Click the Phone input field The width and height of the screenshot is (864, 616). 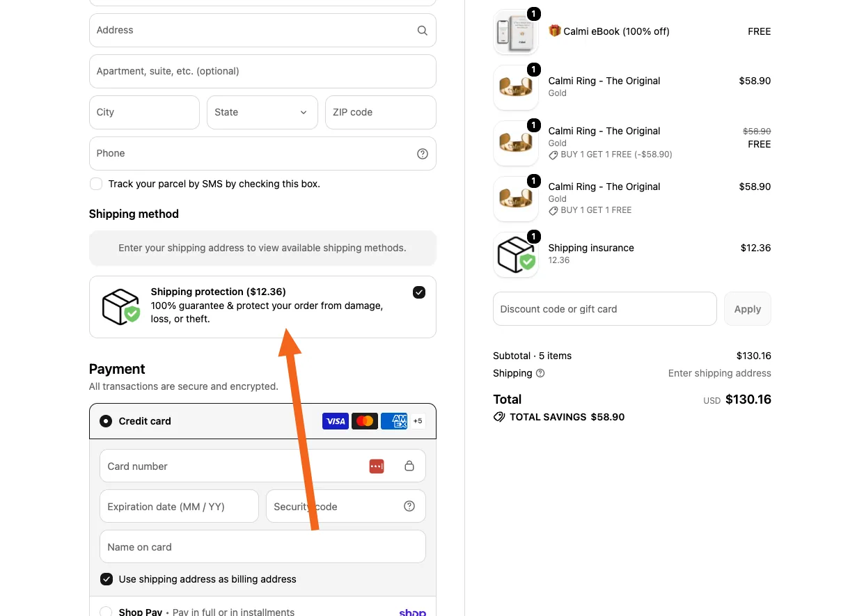coord(262,153)
